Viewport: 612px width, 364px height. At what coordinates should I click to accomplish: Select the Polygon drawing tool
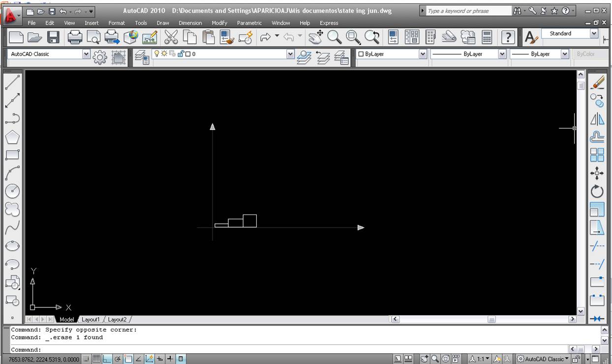(12, 137)
